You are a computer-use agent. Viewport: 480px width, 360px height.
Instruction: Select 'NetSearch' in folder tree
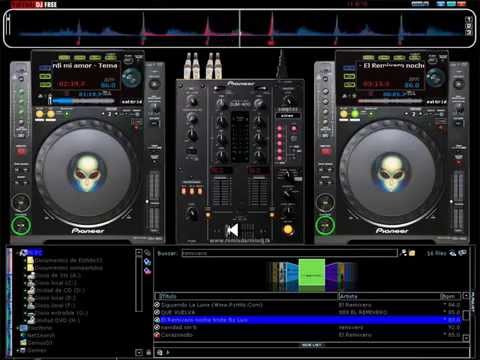41,335
